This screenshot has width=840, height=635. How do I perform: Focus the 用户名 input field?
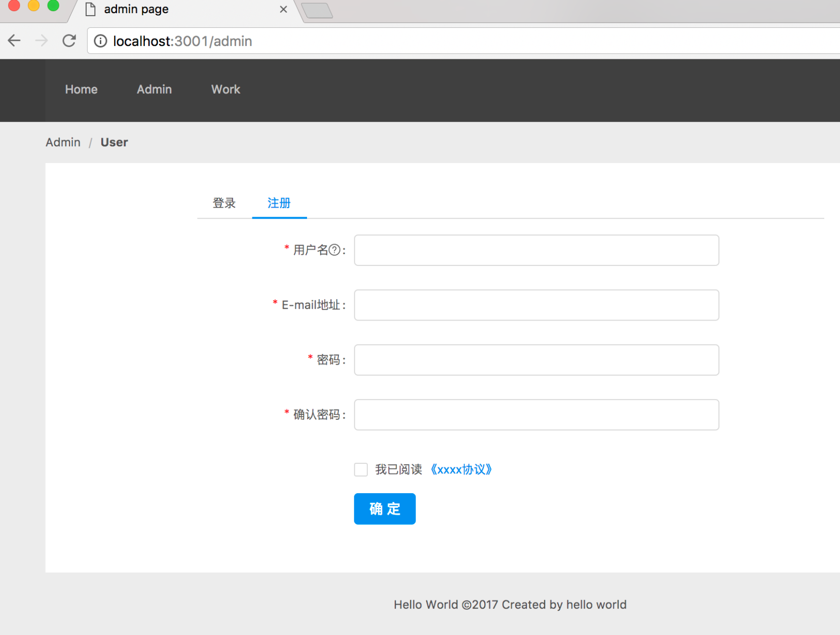(x=536, y=250)
